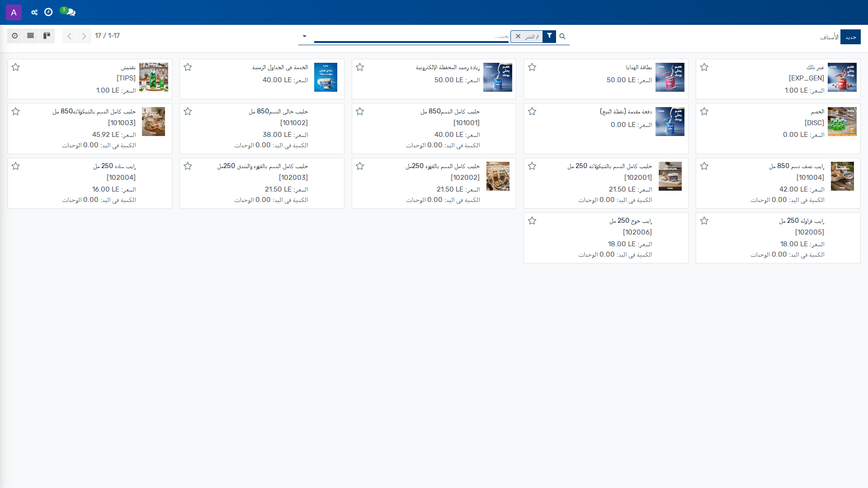Click the 45.92 LE price text
This screenshot has width=868, height=488.
pos(106,135)
